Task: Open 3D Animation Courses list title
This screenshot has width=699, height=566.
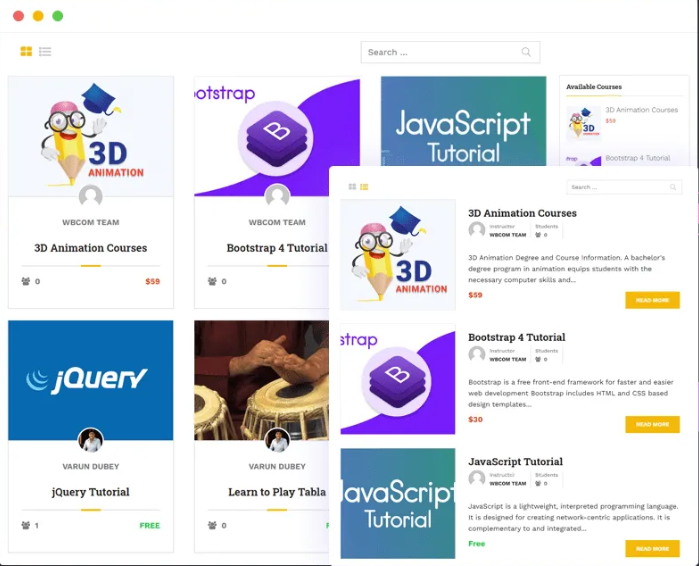Action: [522, 213]
